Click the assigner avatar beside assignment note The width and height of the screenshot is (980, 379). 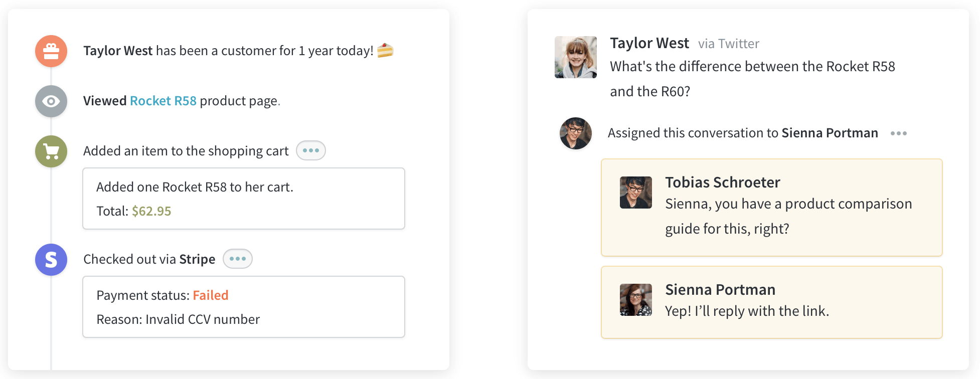pos(576,133)
